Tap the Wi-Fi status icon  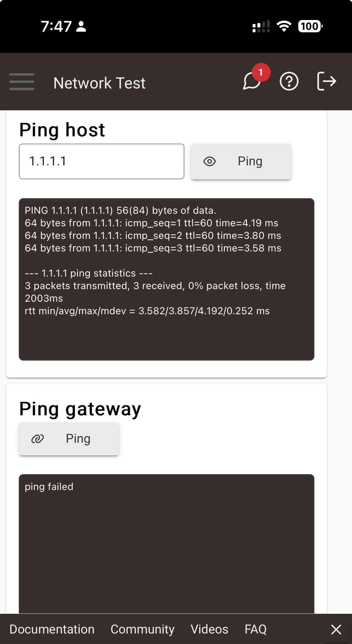[x=284, y=26]
